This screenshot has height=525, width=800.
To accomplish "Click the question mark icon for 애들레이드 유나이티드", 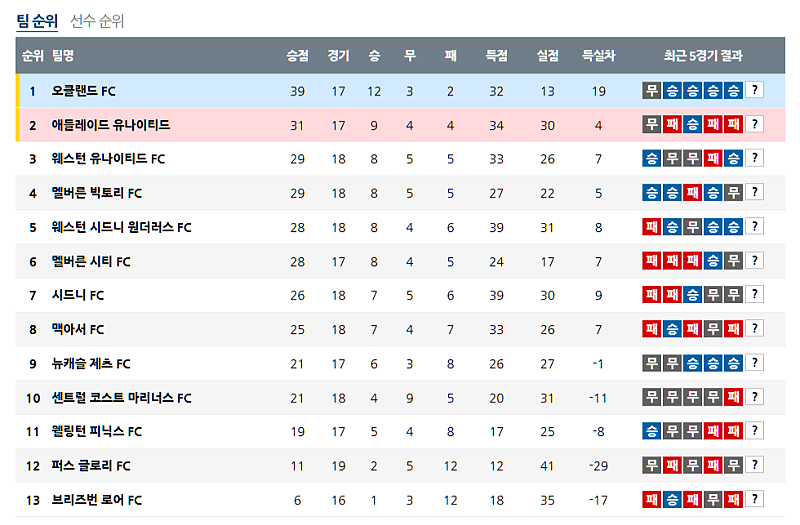I will point(754,125).
